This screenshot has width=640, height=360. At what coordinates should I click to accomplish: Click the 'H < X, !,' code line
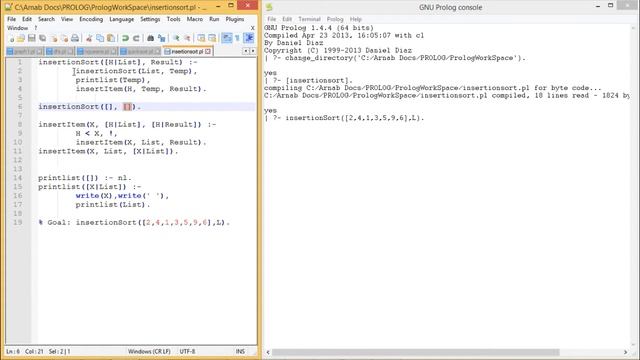pyautogui.click(x=96, y=133)
